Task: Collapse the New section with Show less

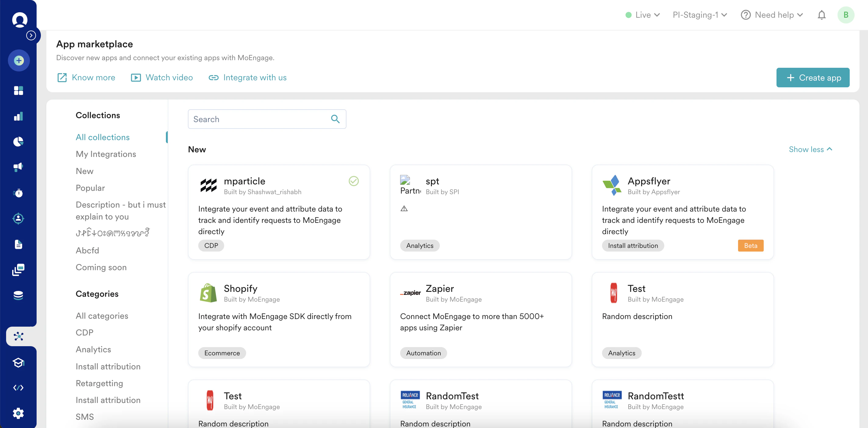Action: pyautogui.click(x=810, y=149)
